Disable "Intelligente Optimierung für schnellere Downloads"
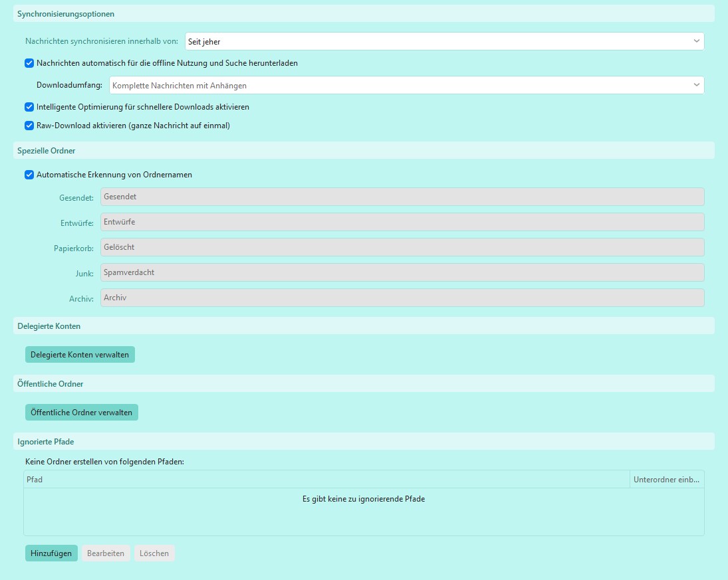 (x=29, y=106)
